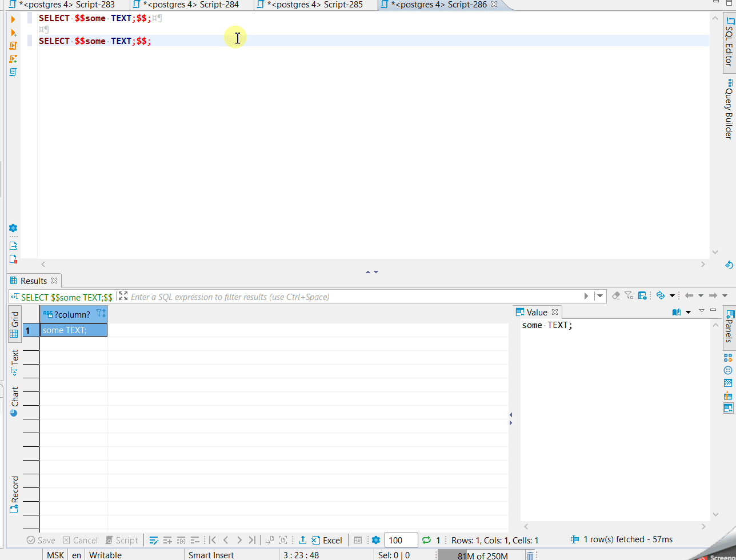The image size is (736, 560).
Task: Execute the current SQL statement
Action: (x=13, y=19)
